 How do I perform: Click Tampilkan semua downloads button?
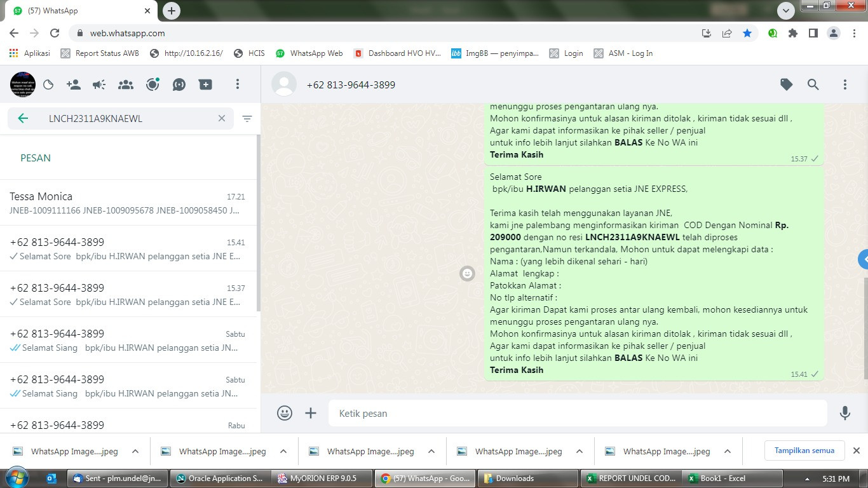804,451
